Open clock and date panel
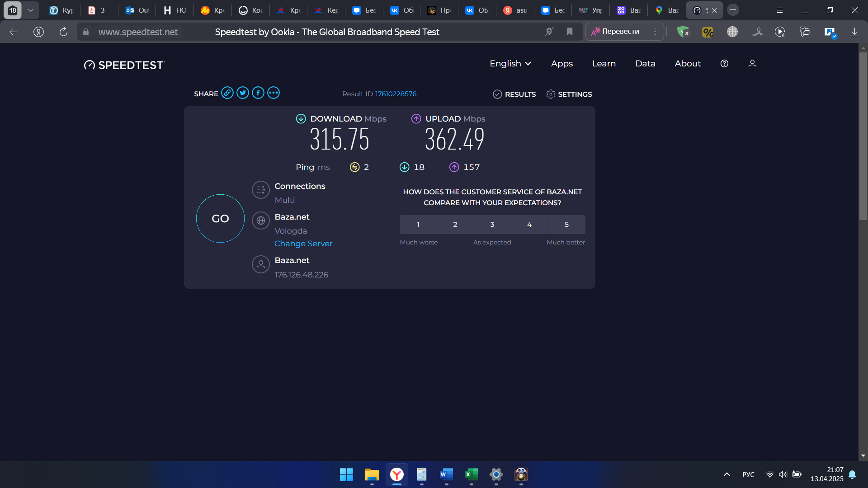The image size is (868, 488). coord(827,474)
